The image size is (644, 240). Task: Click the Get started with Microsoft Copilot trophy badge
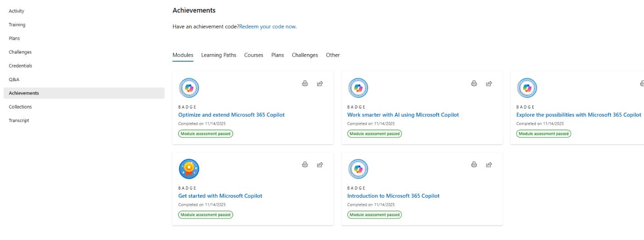[x=189, y=169]
